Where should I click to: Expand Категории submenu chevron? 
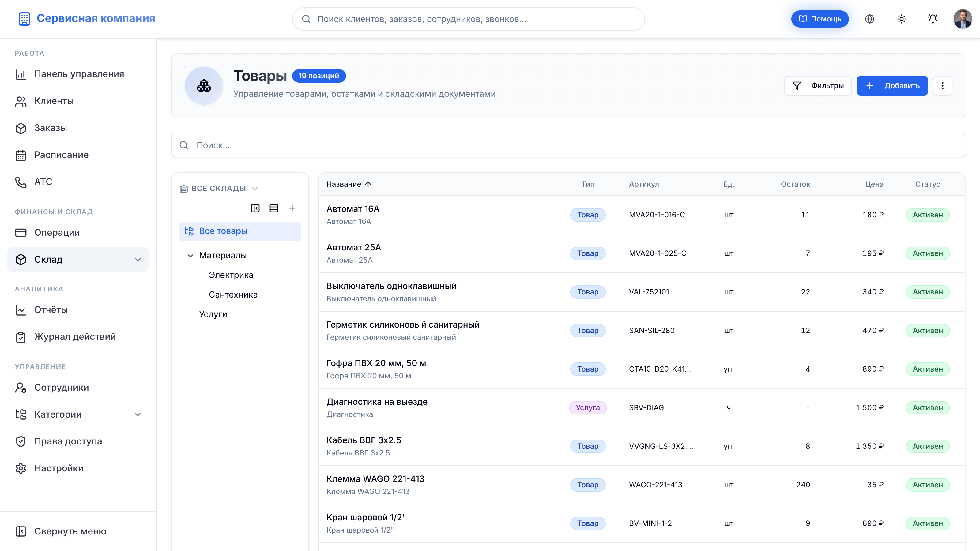click(x=138, y=414)
